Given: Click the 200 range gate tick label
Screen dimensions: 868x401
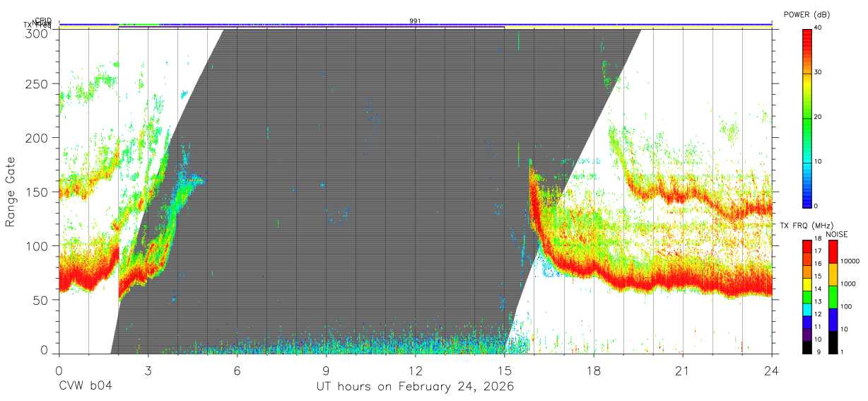Looking at the screenshot, I should click(36, 138).
